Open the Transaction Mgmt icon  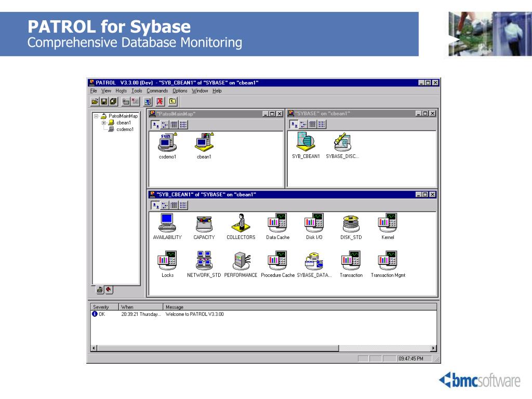[x=388, y=261]
